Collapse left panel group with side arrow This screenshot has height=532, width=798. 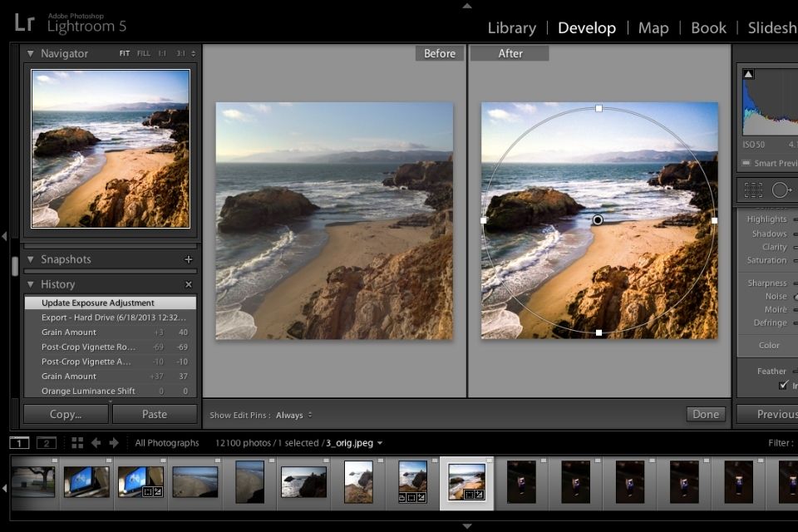tap(4, 236)
